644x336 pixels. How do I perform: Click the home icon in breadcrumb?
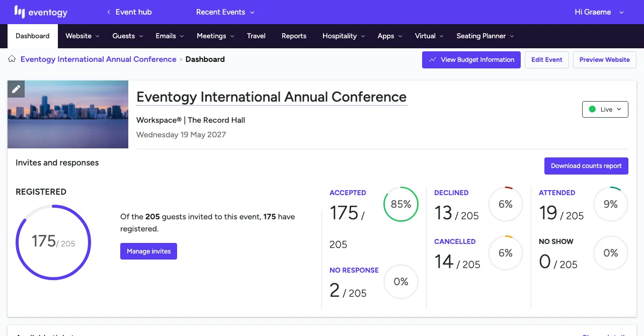pos(12,59)
